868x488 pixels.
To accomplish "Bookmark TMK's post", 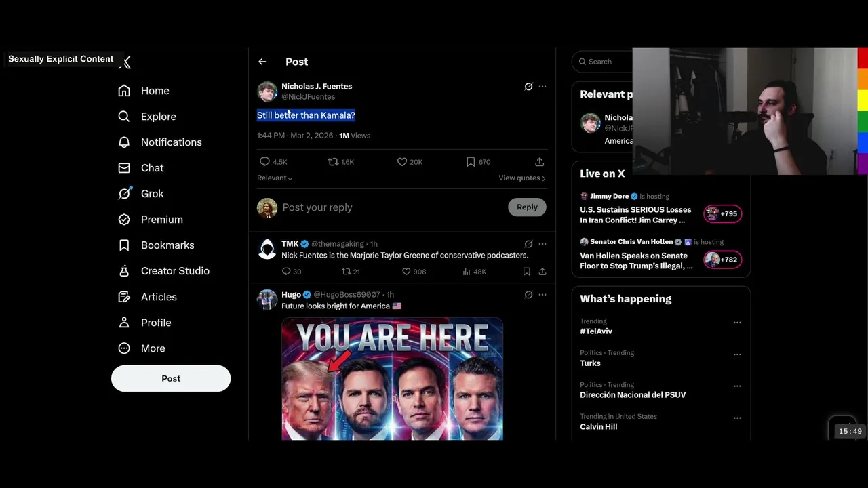I will point(526,272).
